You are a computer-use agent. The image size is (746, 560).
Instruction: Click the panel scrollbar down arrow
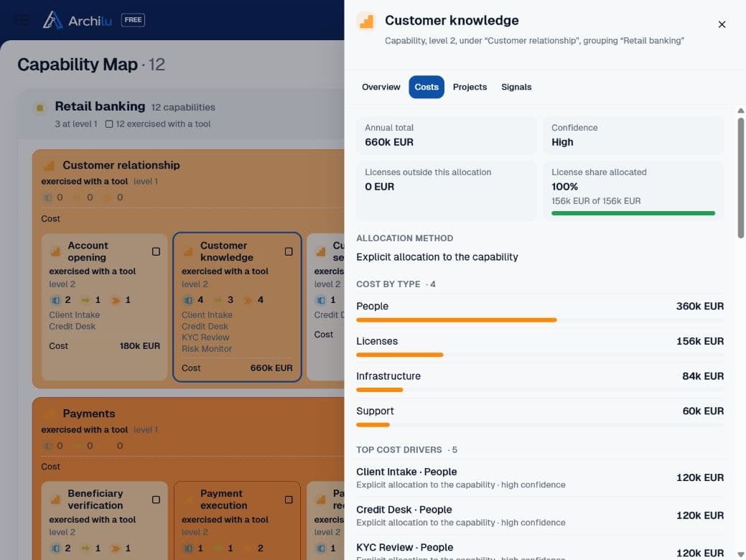[741, 554]
